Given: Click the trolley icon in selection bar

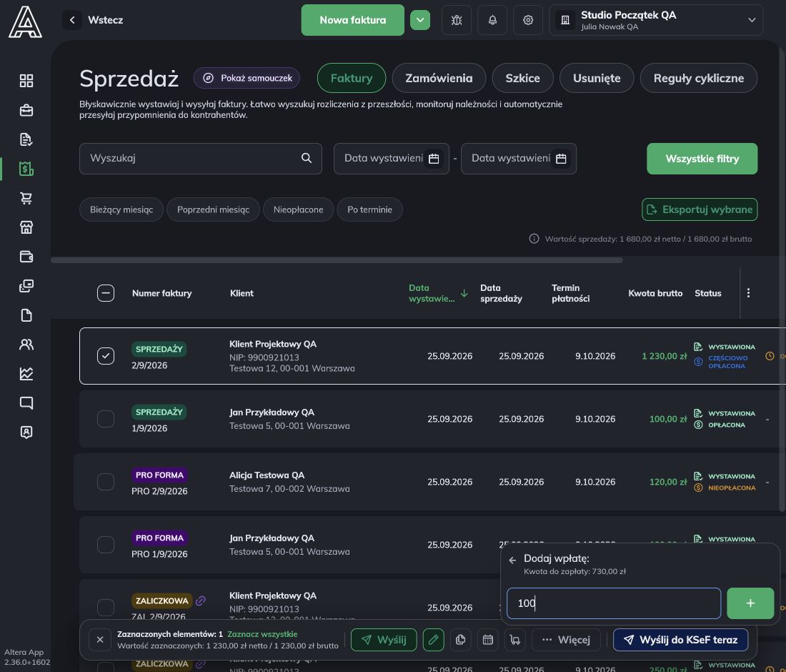Looking at the screenshot, I should [514, 640].
